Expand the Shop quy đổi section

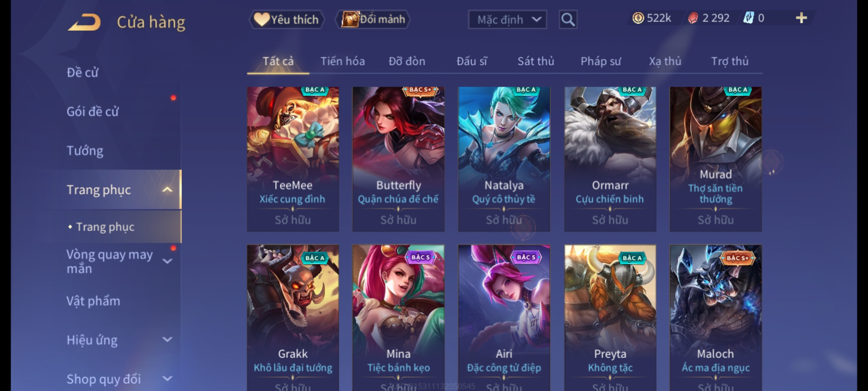167,379
